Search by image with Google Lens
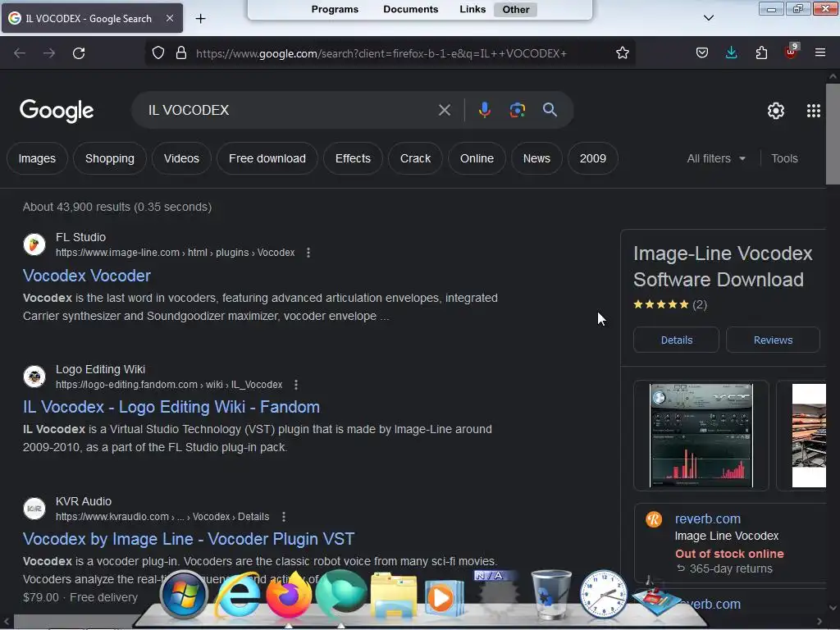The image size is (840, 630). [x=517, y=110]
